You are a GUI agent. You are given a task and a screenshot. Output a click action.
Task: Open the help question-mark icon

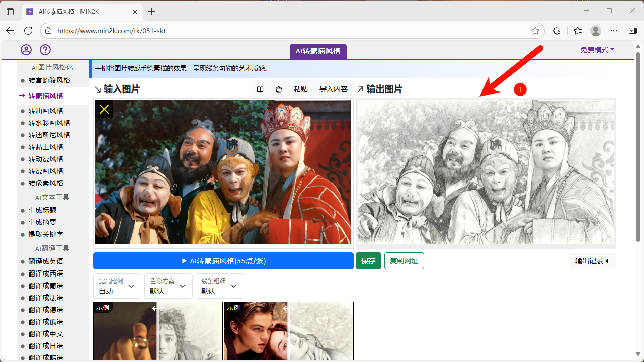[x=45, y=50]
